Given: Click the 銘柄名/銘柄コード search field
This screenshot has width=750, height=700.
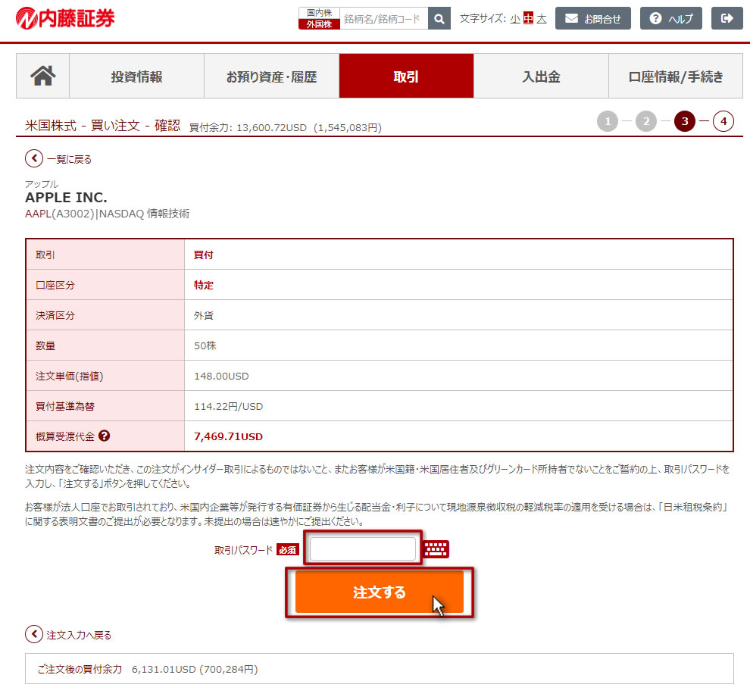Looking at the screenshot, I should pyautogui.click(x=383, y=19).
